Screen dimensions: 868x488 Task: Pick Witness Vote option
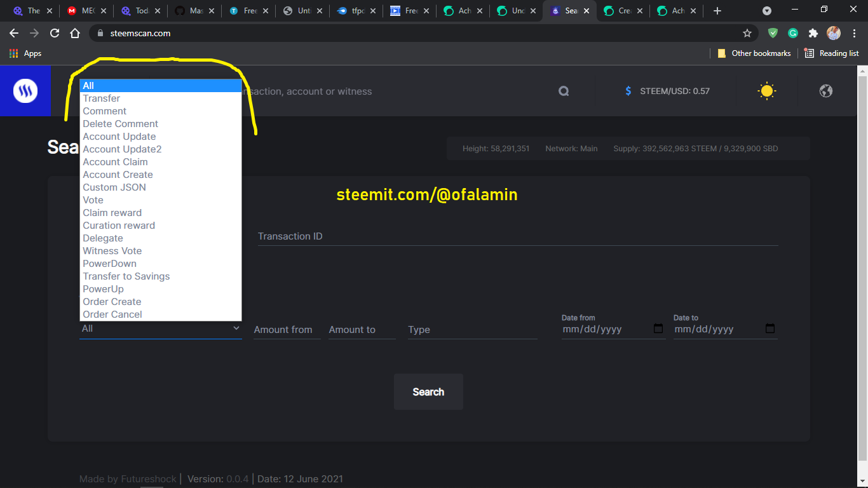161,251
